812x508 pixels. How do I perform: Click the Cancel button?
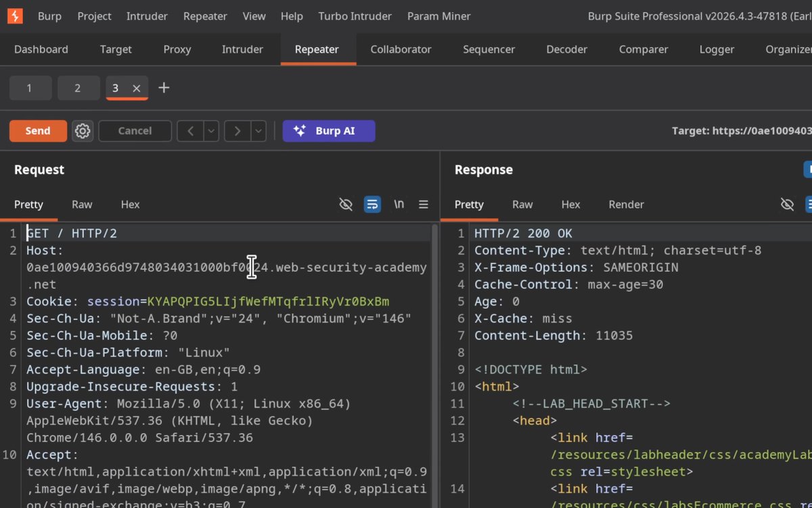click(135, 131)
